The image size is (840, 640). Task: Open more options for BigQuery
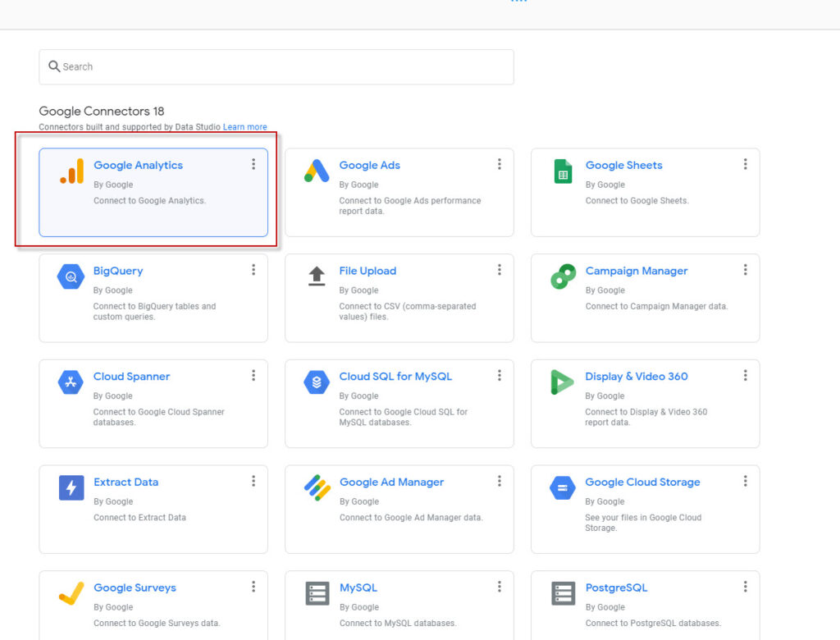(x=253, y=270)
